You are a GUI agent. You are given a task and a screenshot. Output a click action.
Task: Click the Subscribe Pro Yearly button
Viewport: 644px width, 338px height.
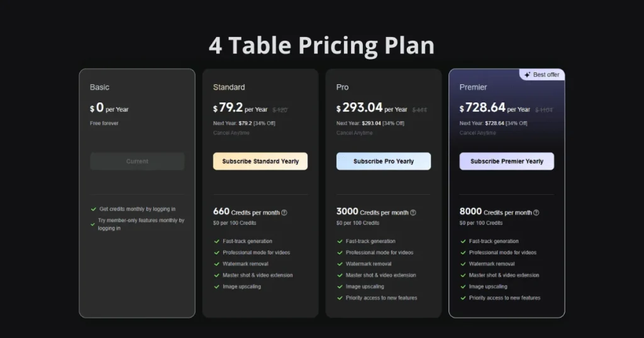[384, 161]
